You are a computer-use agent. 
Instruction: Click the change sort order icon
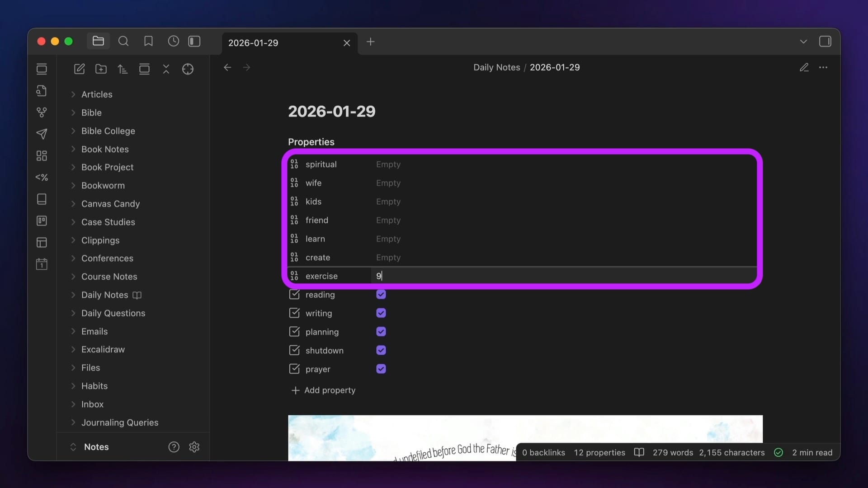tap(123, 69)
